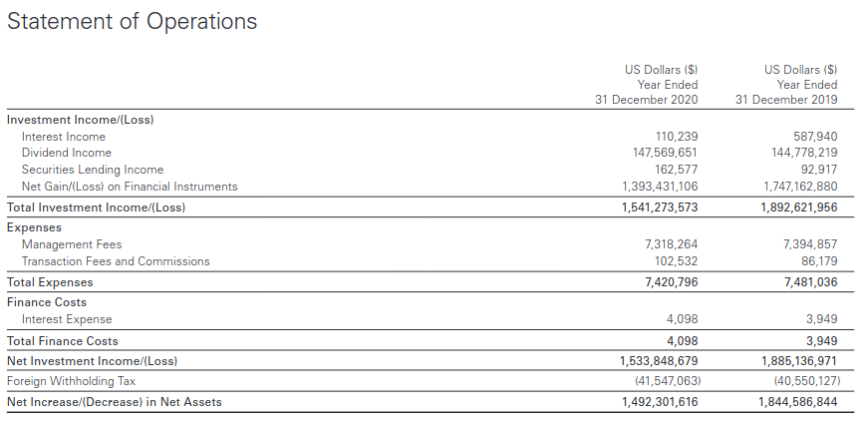
Task: Click the 31 December 2020 column header
Action: (x=647, y=100)
